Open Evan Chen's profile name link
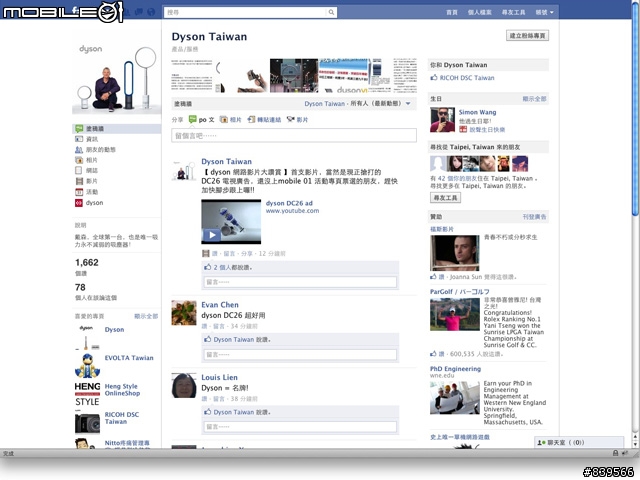This screenshot has height=480, width=640. point(220,305)
